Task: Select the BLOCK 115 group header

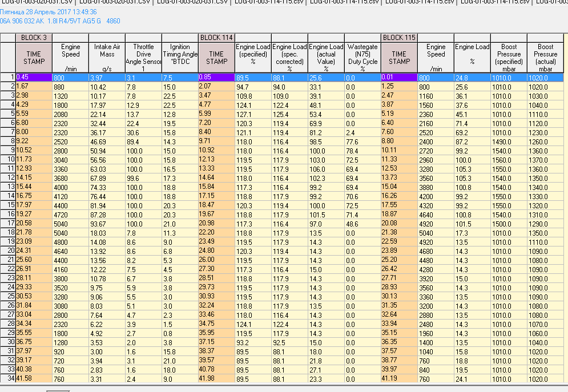Action: coord(399,38)
